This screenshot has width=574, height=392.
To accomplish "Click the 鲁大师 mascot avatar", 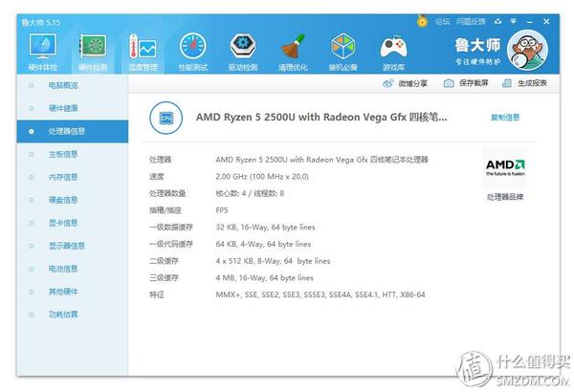I will point(527,50).
